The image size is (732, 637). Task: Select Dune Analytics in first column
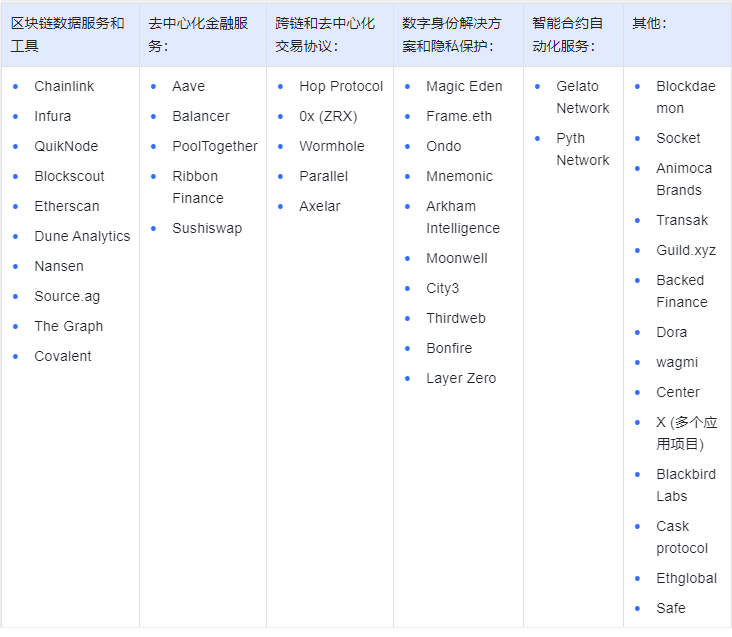coord(82,236)
